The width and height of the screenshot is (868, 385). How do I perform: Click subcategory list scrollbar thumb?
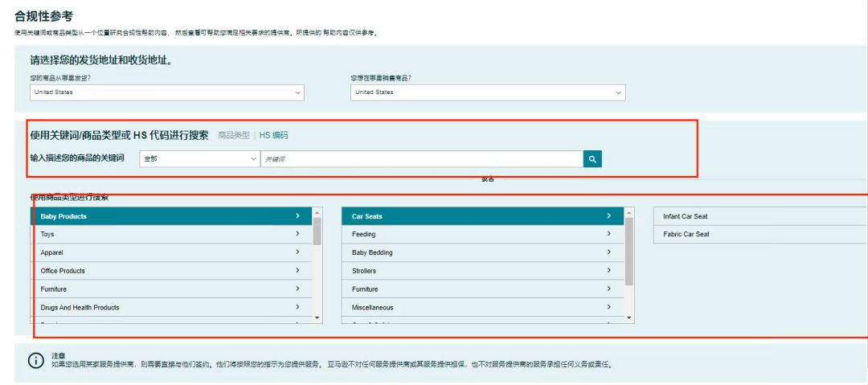tap(629, 252)
